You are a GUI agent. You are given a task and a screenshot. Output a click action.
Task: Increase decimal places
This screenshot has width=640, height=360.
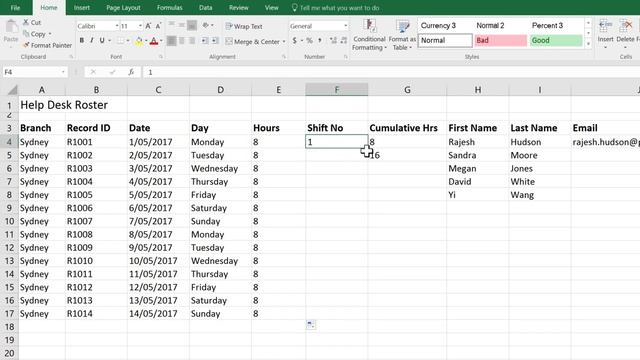pos(333,40)
